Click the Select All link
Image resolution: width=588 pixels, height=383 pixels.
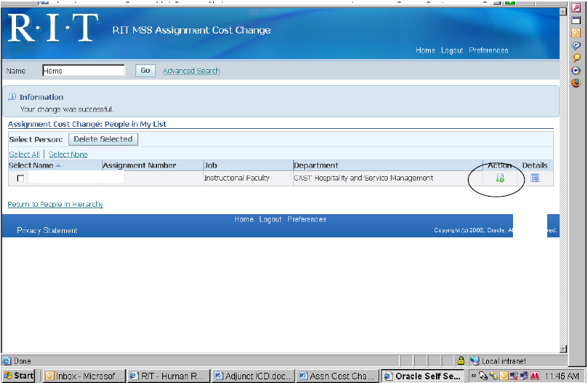24,154
